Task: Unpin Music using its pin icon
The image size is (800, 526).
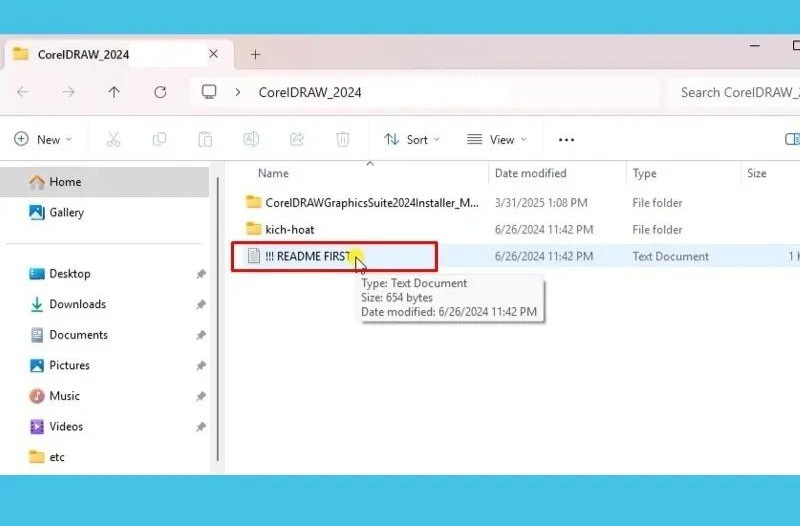Action: pos(201,396)
